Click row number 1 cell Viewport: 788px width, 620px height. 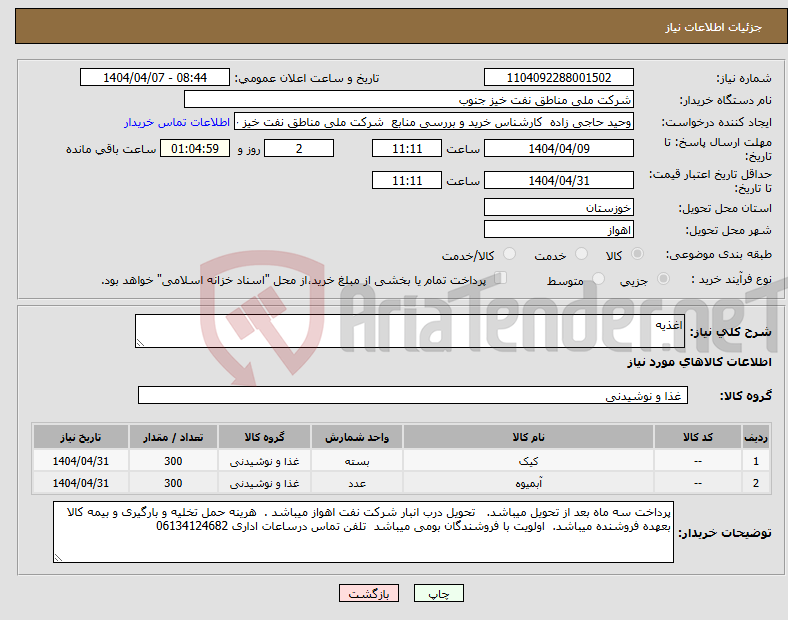click(755, 461)
